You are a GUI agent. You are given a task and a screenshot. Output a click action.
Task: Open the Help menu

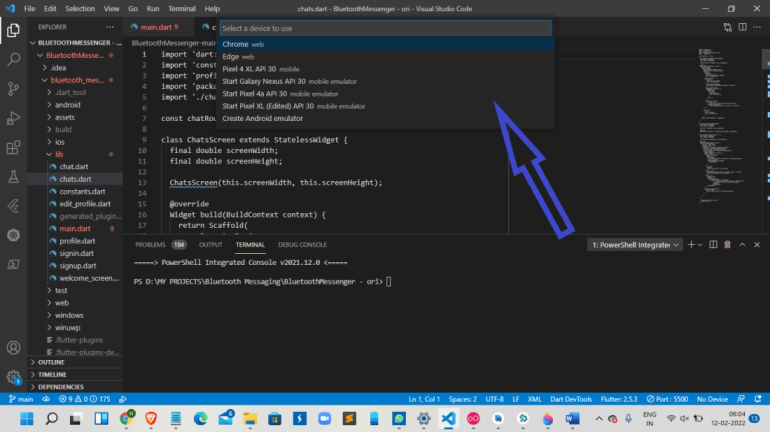(212, 8)
